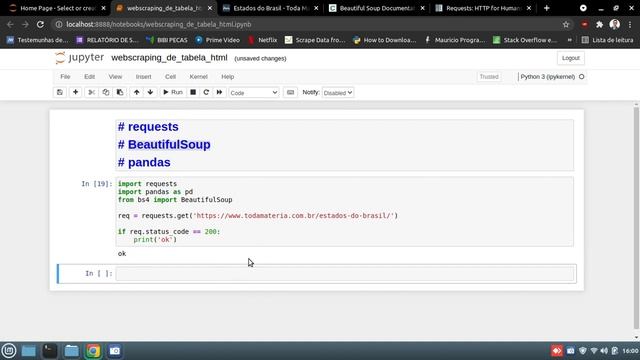This screenshot has width=640, height=360.
Task: Save the notebook with the save icon
Action: [60, 93]
